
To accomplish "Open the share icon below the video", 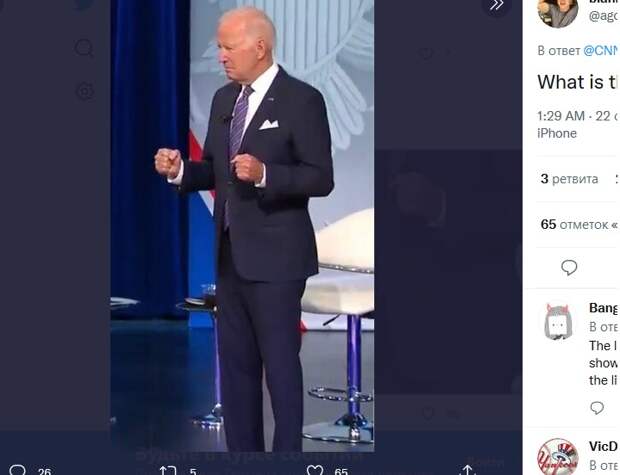I will tap(467, 470).
